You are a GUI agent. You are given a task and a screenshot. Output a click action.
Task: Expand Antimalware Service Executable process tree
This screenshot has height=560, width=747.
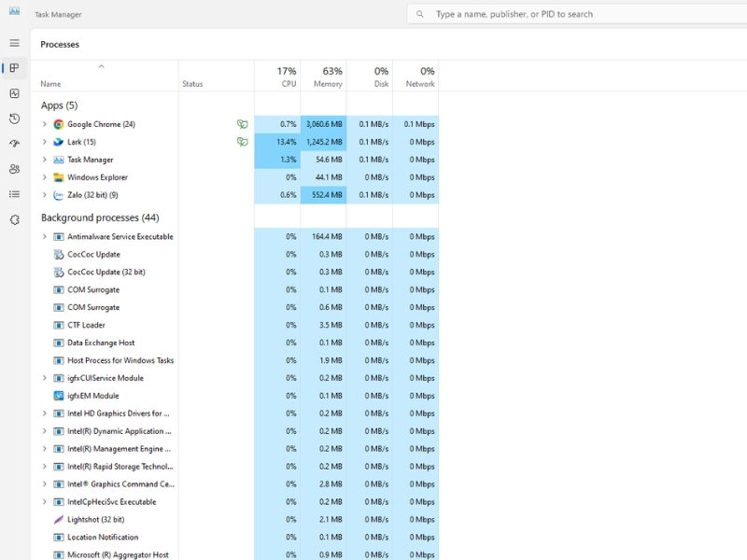[44, 237]
